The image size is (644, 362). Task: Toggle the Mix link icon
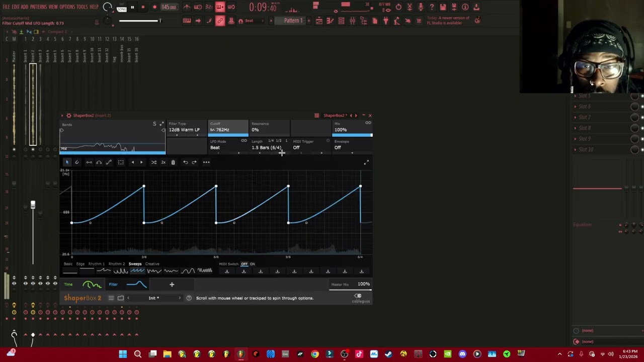[368, 123]
